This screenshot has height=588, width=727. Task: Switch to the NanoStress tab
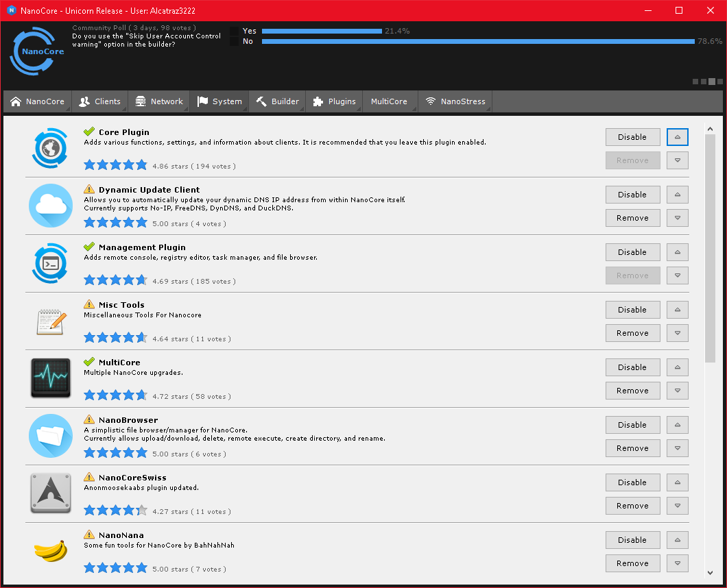pyautogui.click(x=455, y=101)
